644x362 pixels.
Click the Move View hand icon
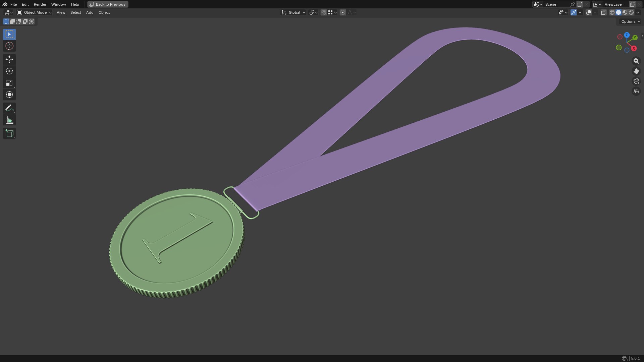coord(636,71)
